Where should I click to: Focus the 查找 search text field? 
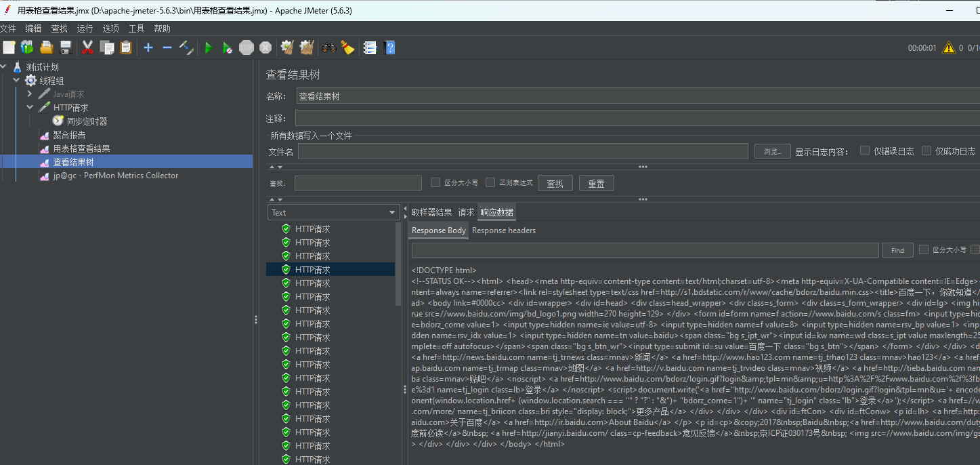(359, 183)
